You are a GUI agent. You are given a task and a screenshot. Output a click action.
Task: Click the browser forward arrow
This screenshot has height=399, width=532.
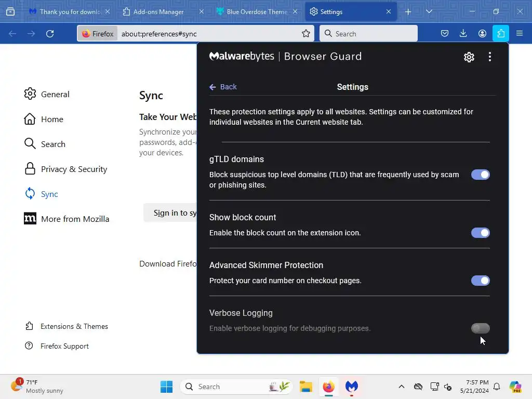pyautogui.click(x=31, y=33)
